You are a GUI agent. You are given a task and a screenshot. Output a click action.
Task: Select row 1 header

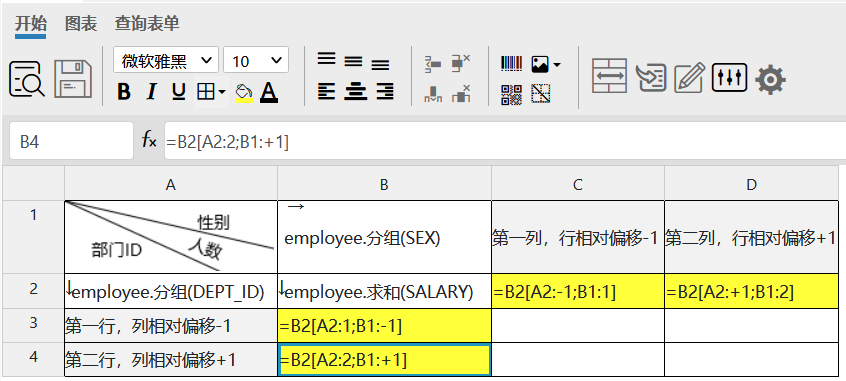click(x=33, y=237)
